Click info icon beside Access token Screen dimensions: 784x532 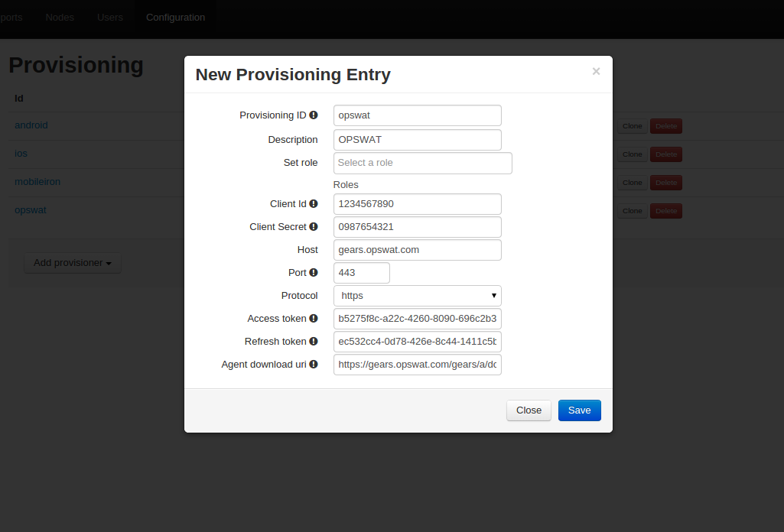point(314,319)
